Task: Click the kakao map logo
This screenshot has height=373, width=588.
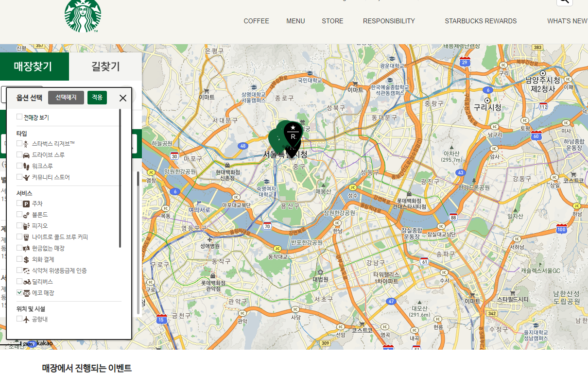Action: point(44,343)
